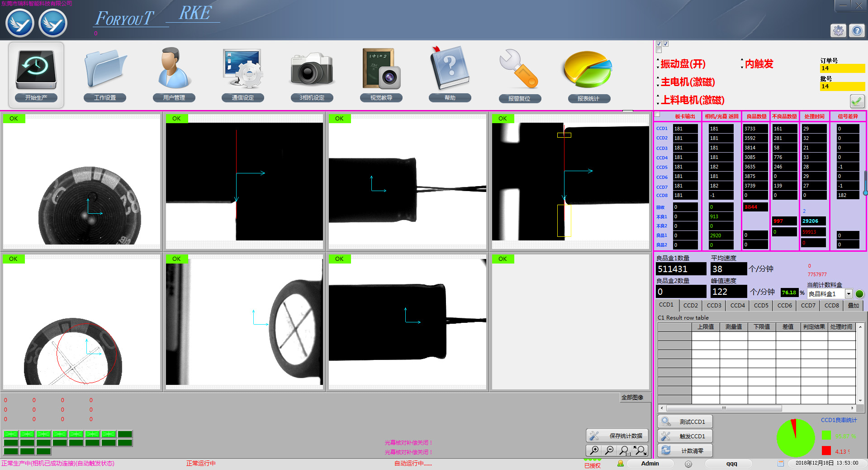Click up arrow beside 振动盘(开)
The image size is (868, 470).
click(658, 60)
